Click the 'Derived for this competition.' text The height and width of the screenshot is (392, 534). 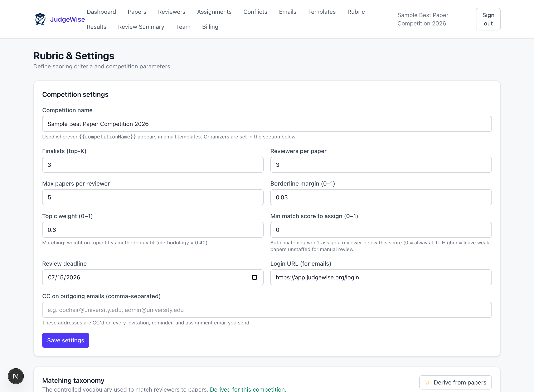coord(248,389)
